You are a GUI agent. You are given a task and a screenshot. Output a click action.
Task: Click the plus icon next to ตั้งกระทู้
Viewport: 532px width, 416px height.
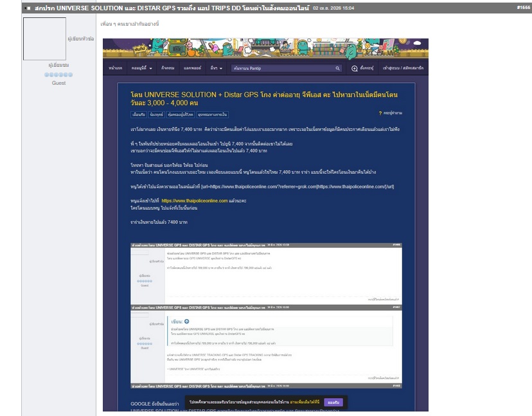354,68
